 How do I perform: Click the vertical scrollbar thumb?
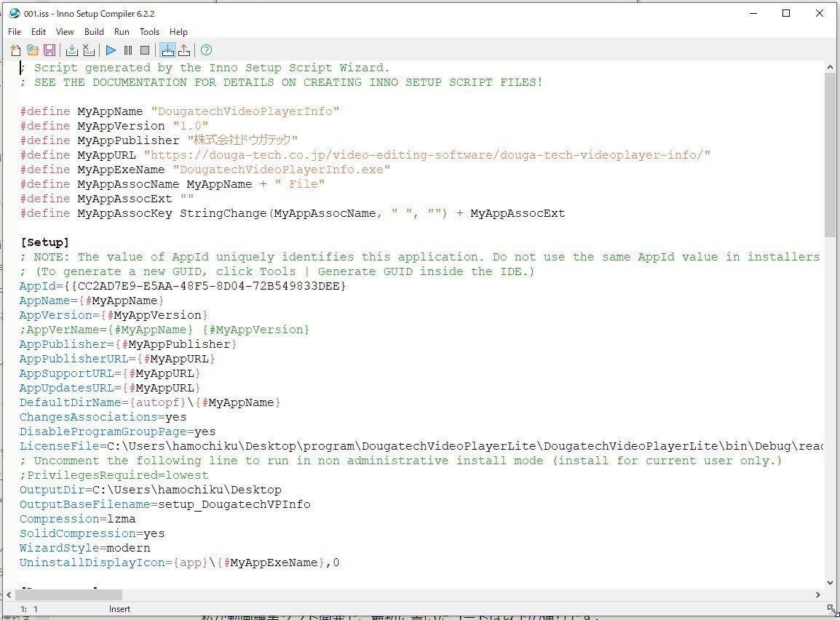[x=830, y=155]
